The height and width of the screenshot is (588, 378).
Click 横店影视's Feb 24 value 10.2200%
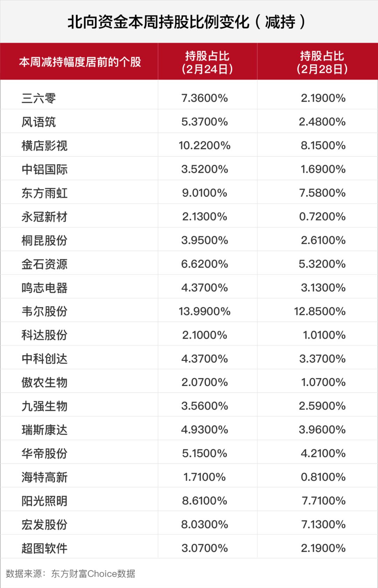pyautogui.click(x=204, y=146)
